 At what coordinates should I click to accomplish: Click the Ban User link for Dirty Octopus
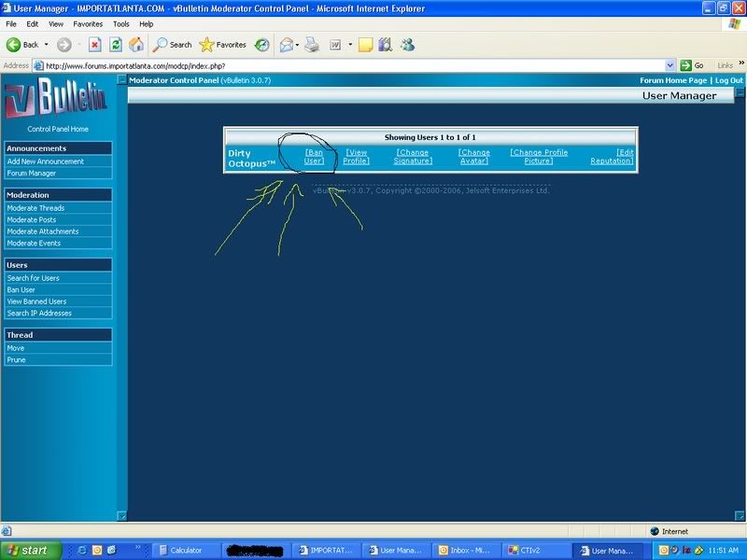(x=314, y=157)
